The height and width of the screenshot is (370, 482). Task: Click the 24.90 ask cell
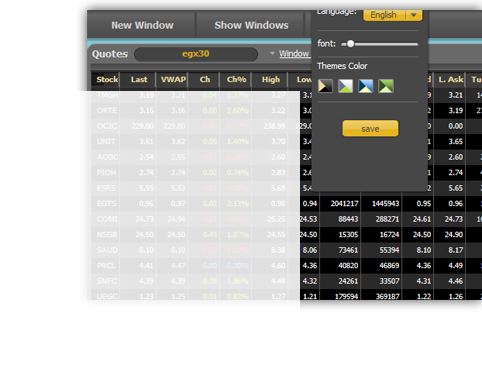click(x=450, y=235)
